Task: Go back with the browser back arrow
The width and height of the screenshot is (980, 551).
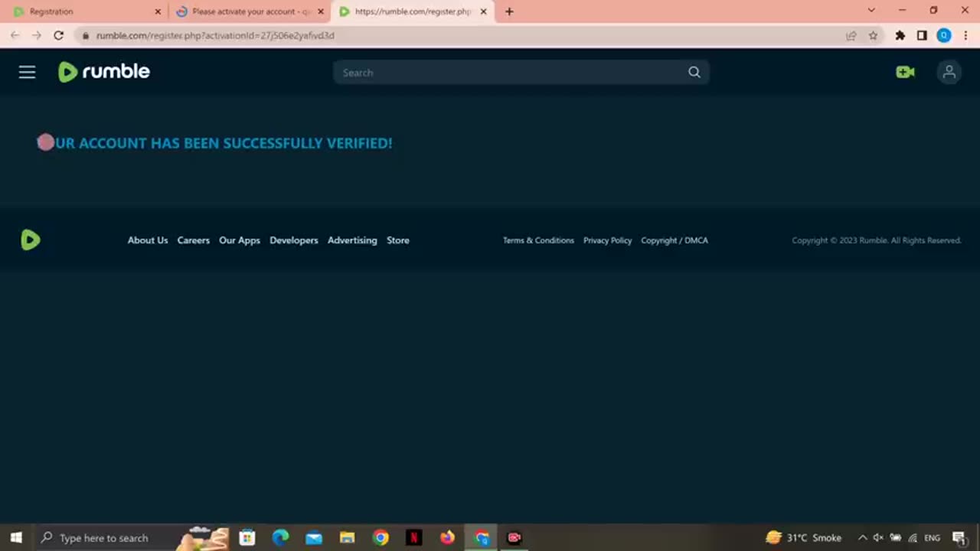Action: point(15,35)
